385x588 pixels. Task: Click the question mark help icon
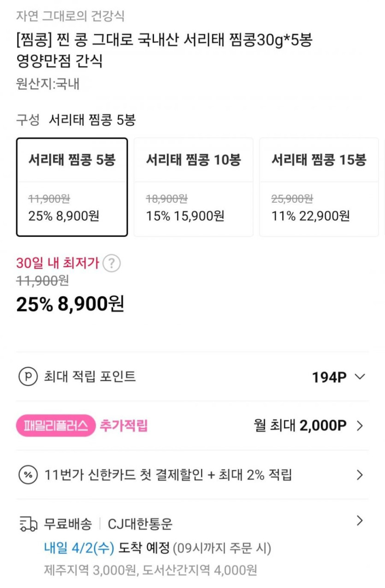(112, 264)
